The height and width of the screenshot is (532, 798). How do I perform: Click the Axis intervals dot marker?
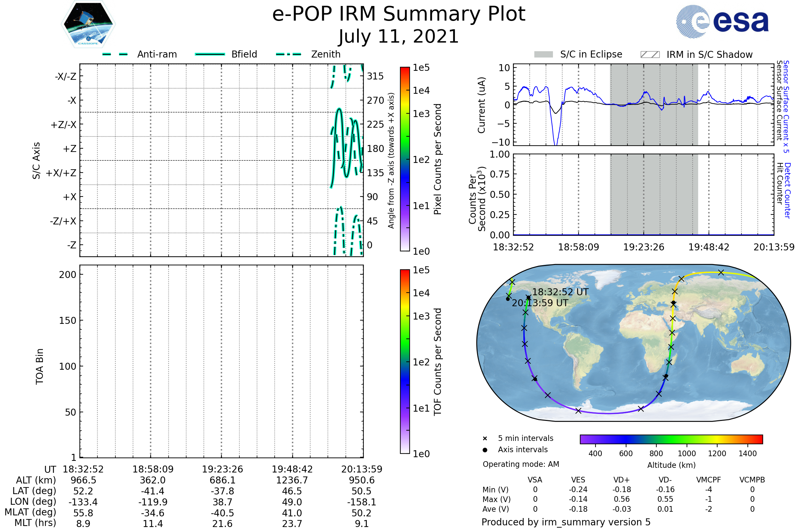(485, 450)
